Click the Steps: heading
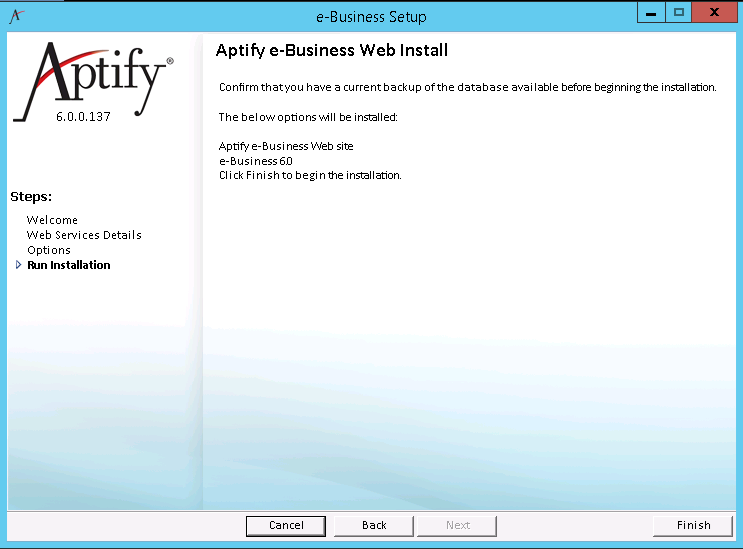 point(31,197)
